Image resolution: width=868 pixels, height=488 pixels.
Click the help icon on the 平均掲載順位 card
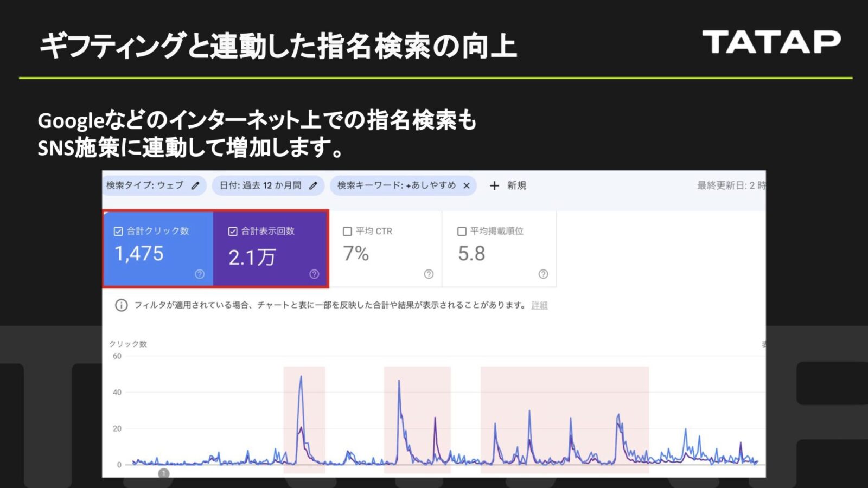[542, 274]
